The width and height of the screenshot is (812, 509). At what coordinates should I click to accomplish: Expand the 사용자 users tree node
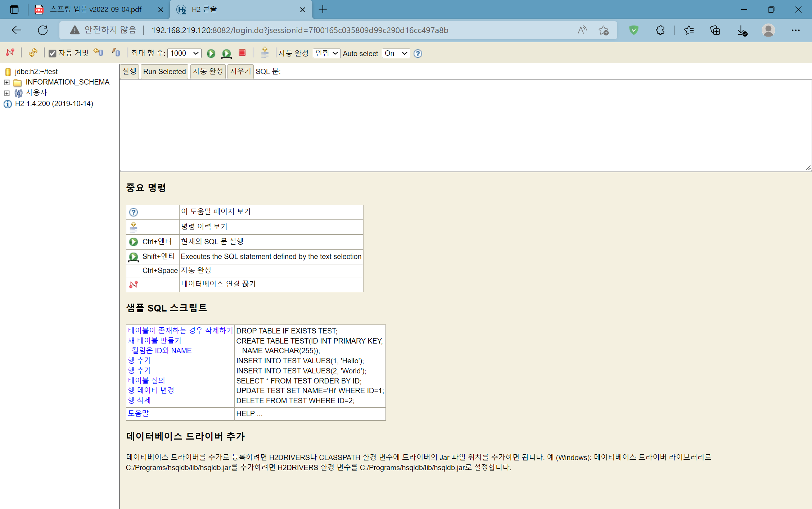(x=6, y=93)
